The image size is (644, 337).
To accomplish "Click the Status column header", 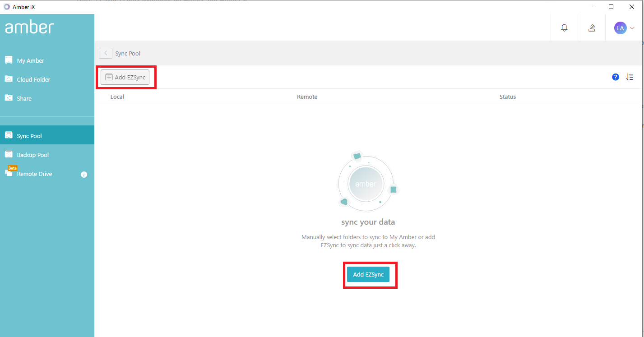I will [x=508, y=97].
